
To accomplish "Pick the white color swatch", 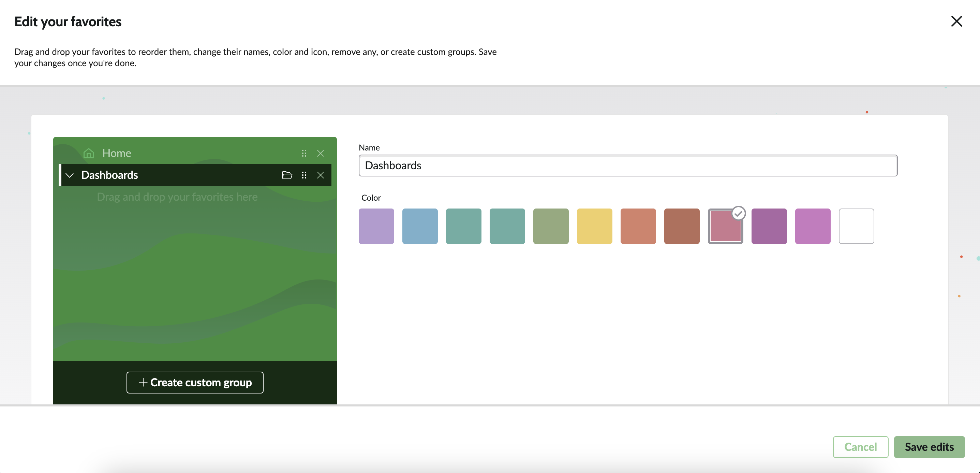I will 856,226.
